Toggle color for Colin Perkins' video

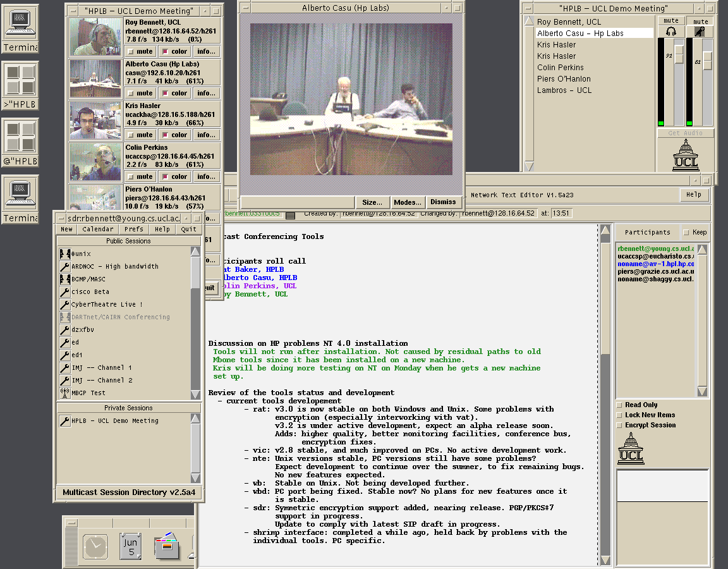(x=174, y=177)
